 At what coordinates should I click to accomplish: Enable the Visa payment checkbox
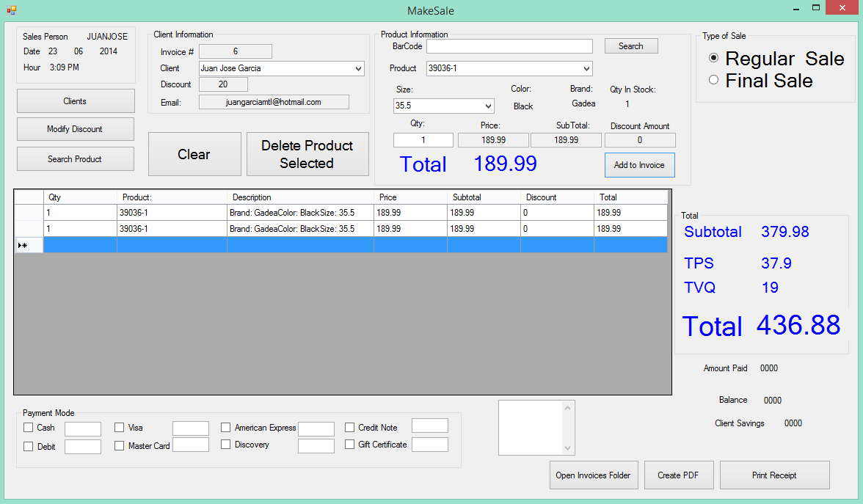tap(119, 428)
